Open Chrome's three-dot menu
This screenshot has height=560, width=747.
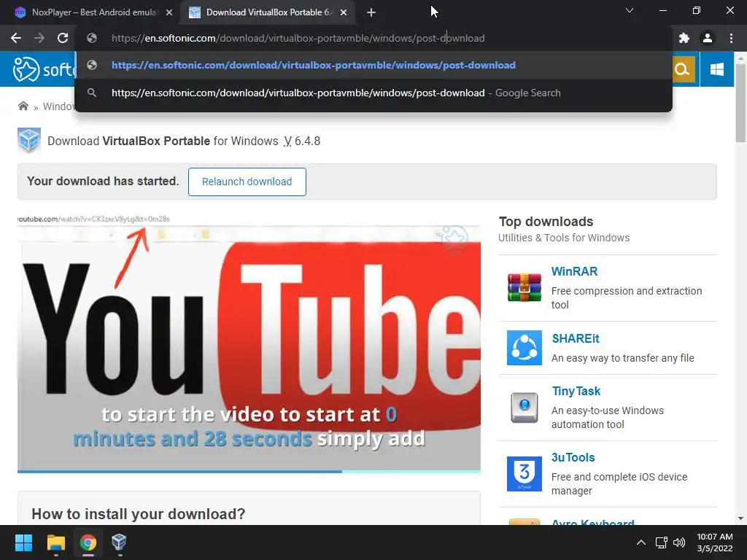click(x=731, y=38)
